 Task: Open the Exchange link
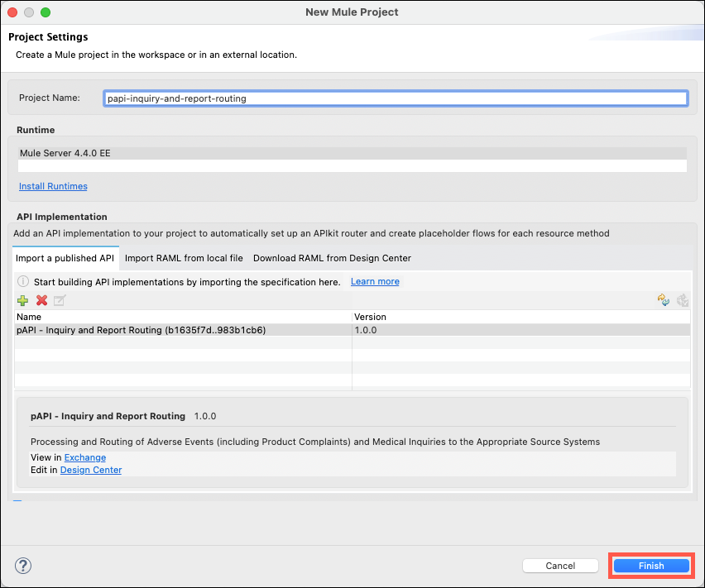pyautogui.click(x=85, y=457)
